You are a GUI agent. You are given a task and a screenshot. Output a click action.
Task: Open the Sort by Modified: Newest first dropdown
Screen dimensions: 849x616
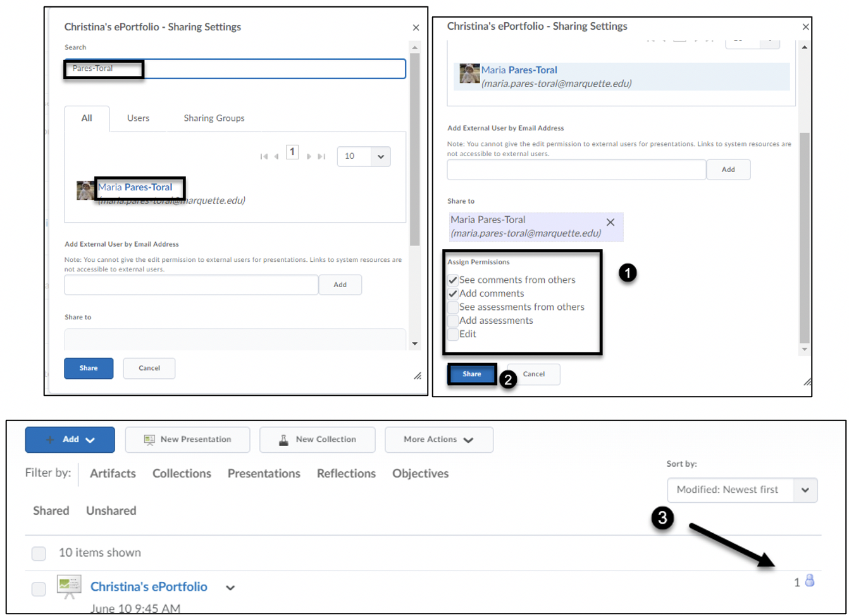click(742, 490)
